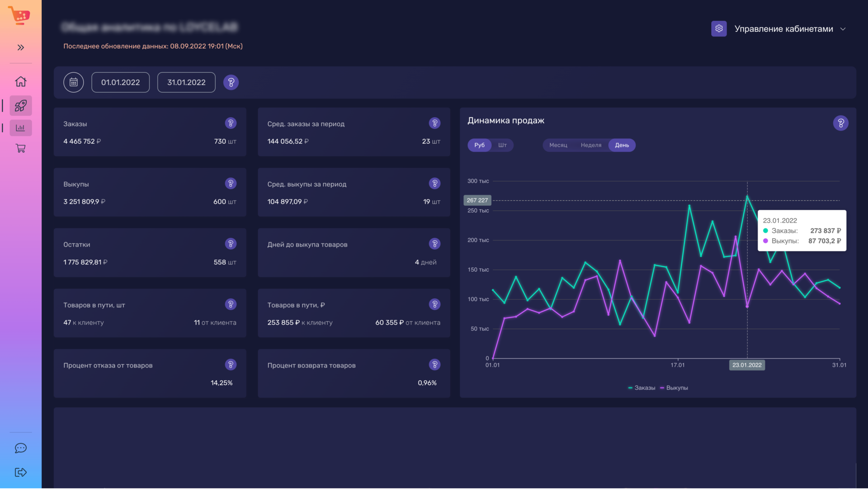The height and width of the screenshot is (496, 868).
Task: Click the settings gear icon
Action: (719, 28)
